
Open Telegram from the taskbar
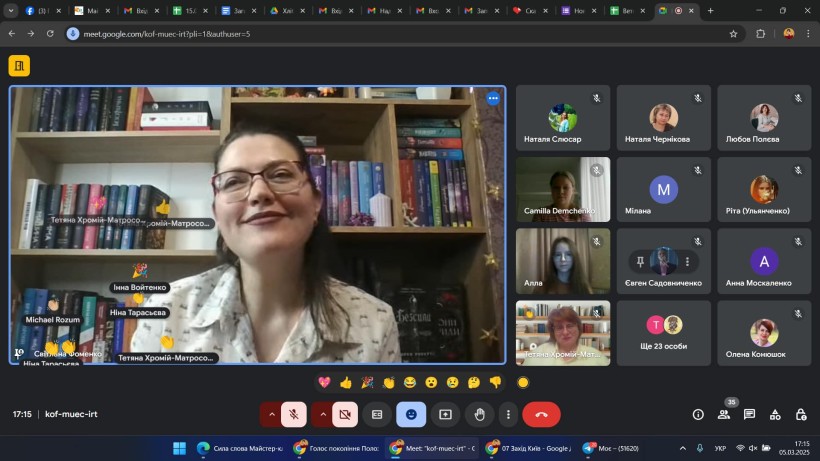click(610, 448)
